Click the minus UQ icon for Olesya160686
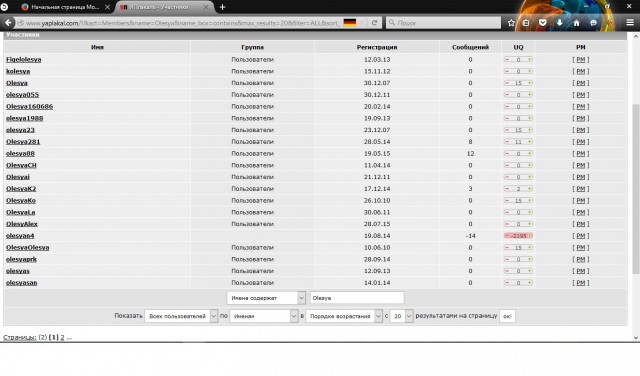 (x=507, y=107)
